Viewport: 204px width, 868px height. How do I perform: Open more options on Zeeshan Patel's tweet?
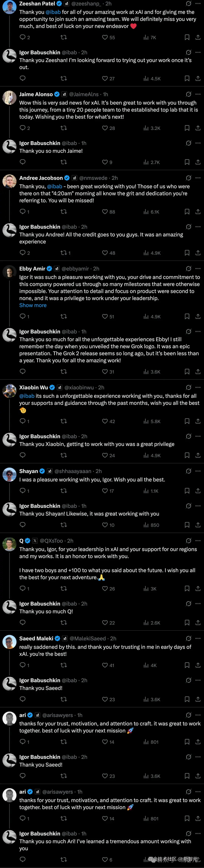[x=198, y=4]
